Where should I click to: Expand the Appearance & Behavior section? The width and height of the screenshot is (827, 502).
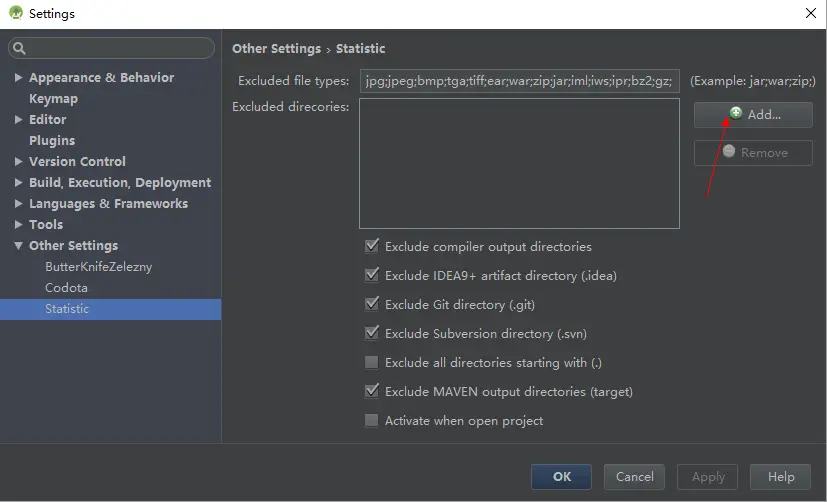click(18, 78)
